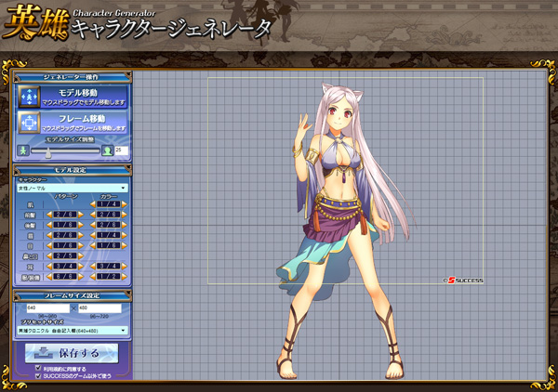Click the モデル設定 panel header
The image size is (558, 392).
[73, 170]
